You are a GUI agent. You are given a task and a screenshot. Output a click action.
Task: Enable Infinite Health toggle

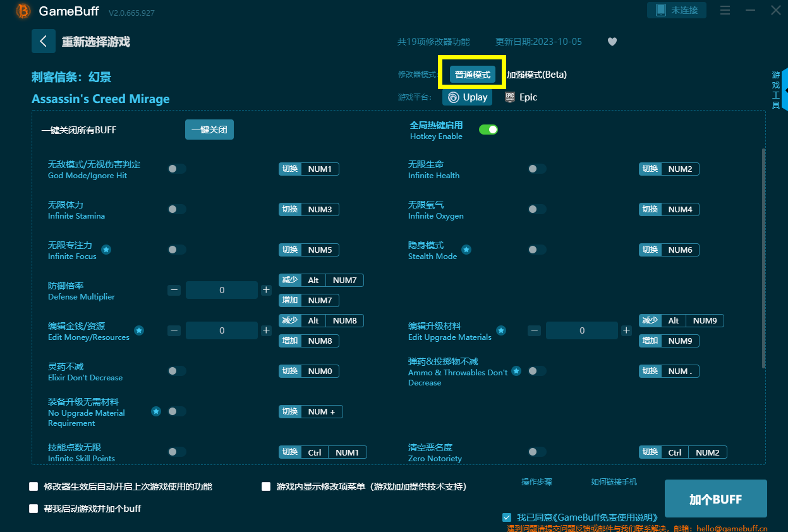click(537, 169)
